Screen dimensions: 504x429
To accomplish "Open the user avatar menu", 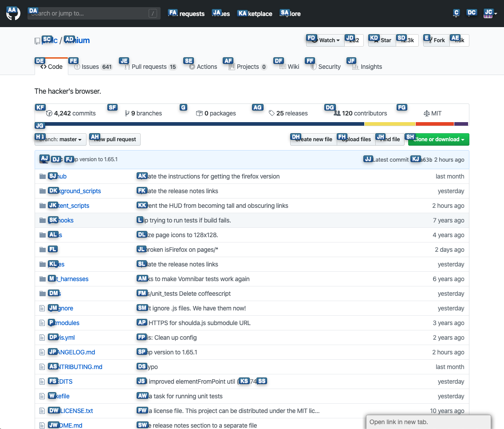I will click(x=490, y=13).
